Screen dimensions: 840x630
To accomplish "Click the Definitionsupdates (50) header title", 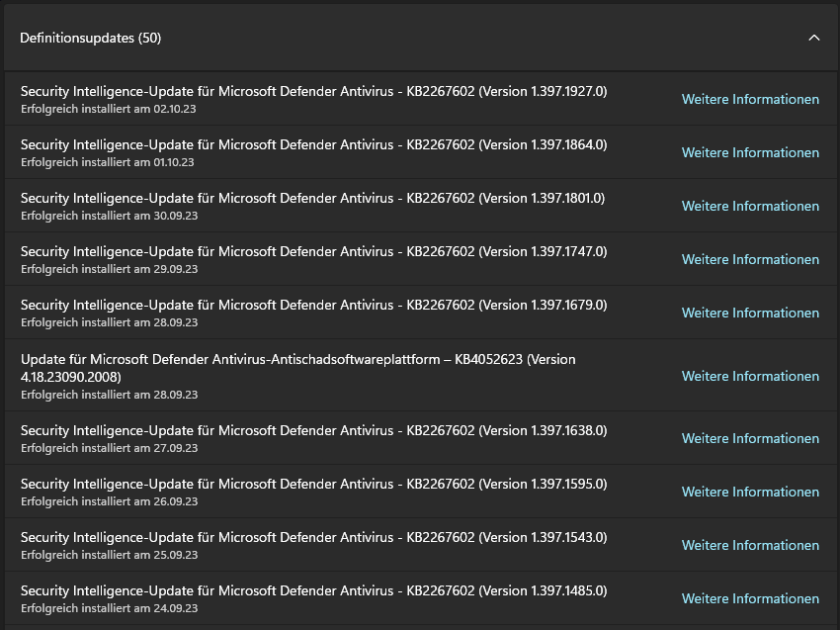I will coord(91,38).
